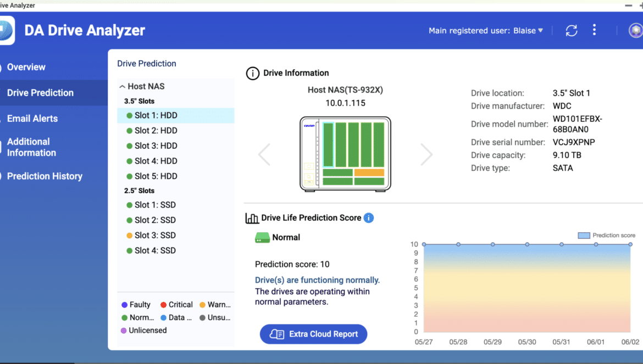
Task: Click the 05/27 data point on chart
Action: coord(424,244)
